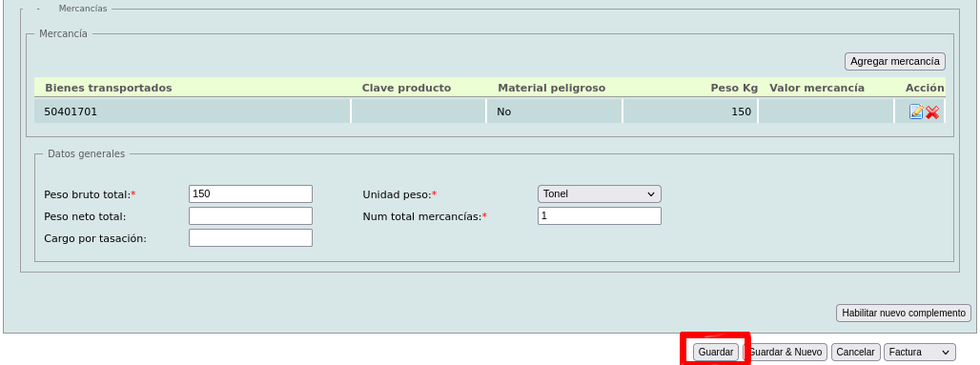Focus the Num total mercancías field
The image size is (980, 365).
pos(599,215)
